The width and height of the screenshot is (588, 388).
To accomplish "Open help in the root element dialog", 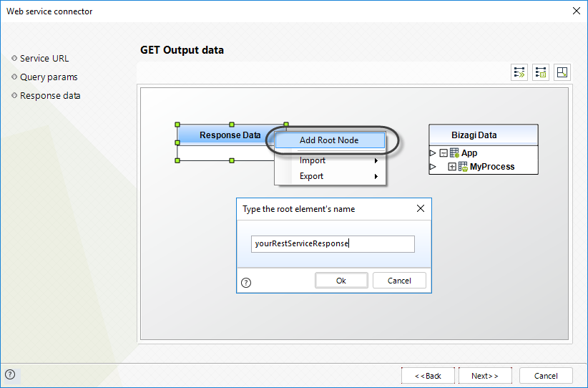I will pos(246,283).
